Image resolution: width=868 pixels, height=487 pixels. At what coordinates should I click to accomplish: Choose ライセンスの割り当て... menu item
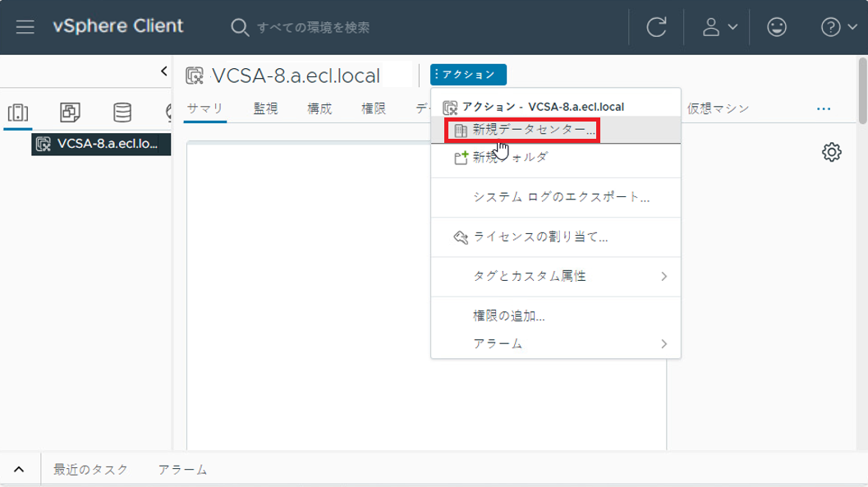pos(556,237)
